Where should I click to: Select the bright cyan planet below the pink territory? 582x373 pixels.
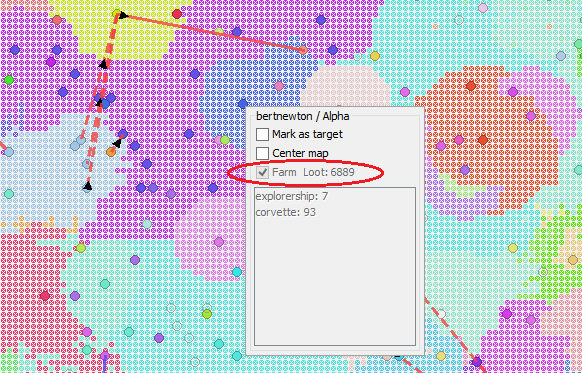[237, 272]
